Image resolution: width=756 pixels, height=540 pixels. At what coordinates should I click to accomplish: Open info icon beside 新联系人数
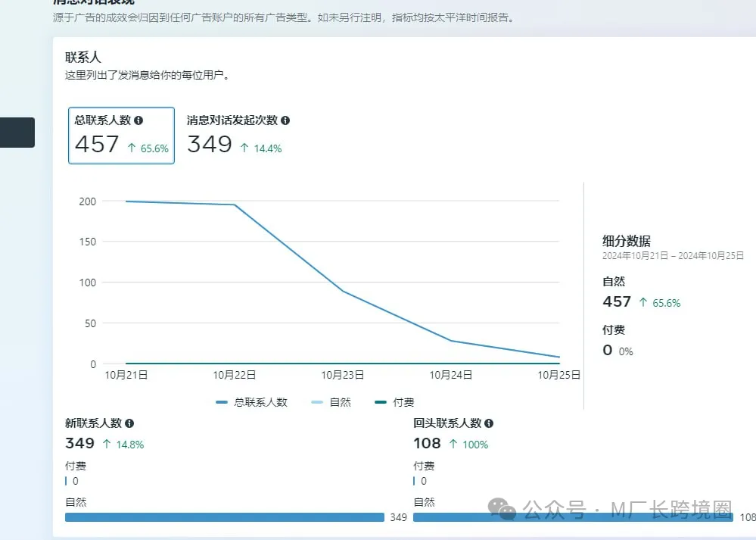129,423
